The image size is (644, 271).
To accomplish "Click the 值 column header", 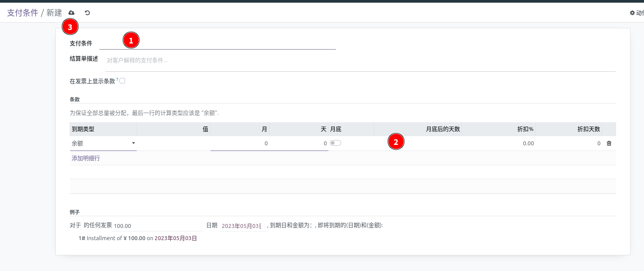I will (x=173, y=129).
